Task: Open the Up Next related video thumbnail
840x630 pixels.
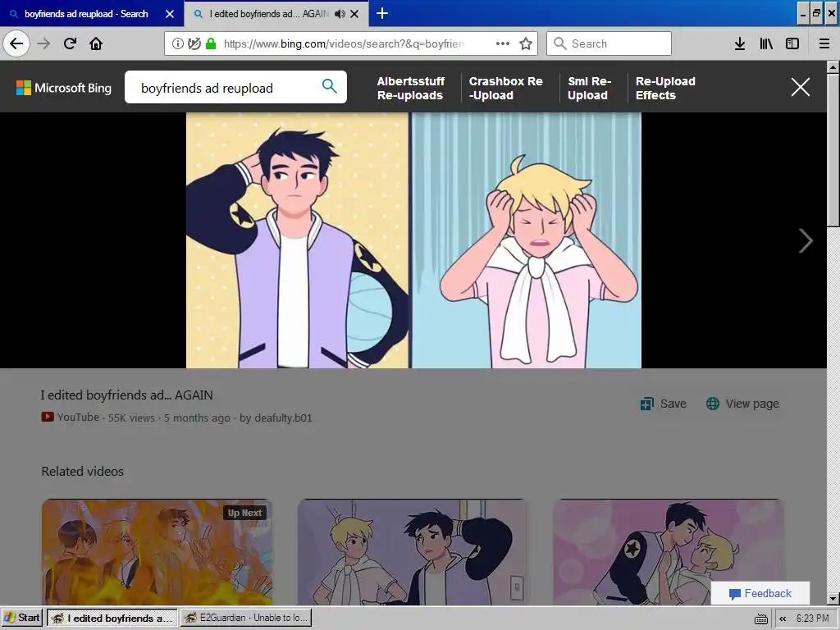Action: point(157,552)
